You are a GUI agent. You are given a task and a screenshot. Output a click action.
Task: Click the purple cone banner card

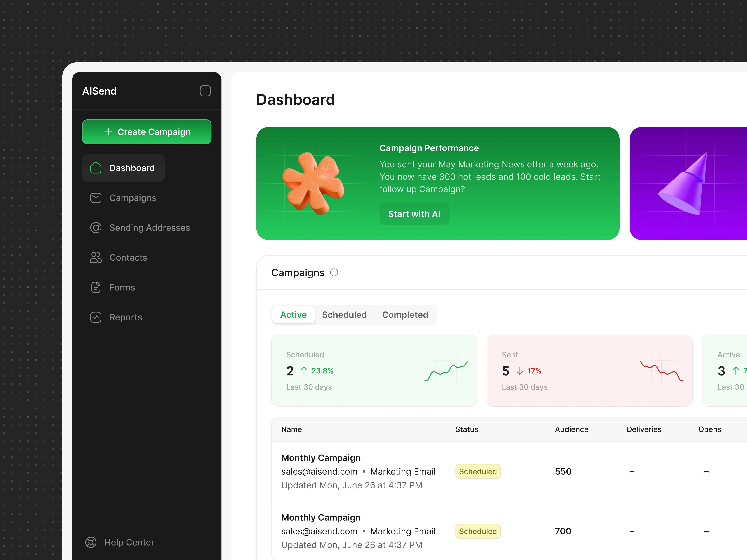[x=688, y=183]
